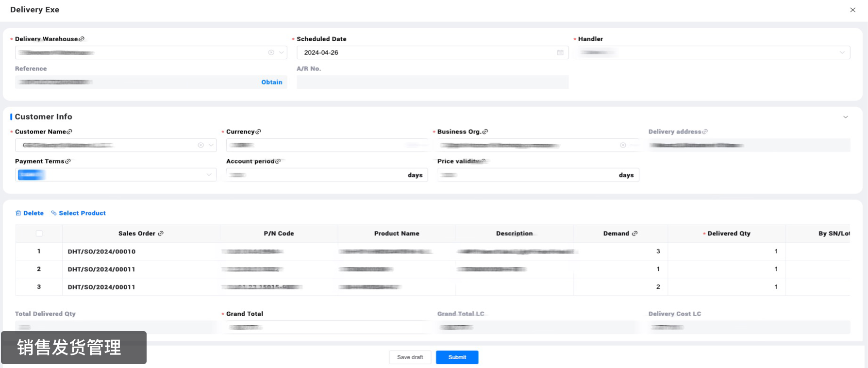
Task: Collapse the Customer Info section
Action: tap(845, 117)
